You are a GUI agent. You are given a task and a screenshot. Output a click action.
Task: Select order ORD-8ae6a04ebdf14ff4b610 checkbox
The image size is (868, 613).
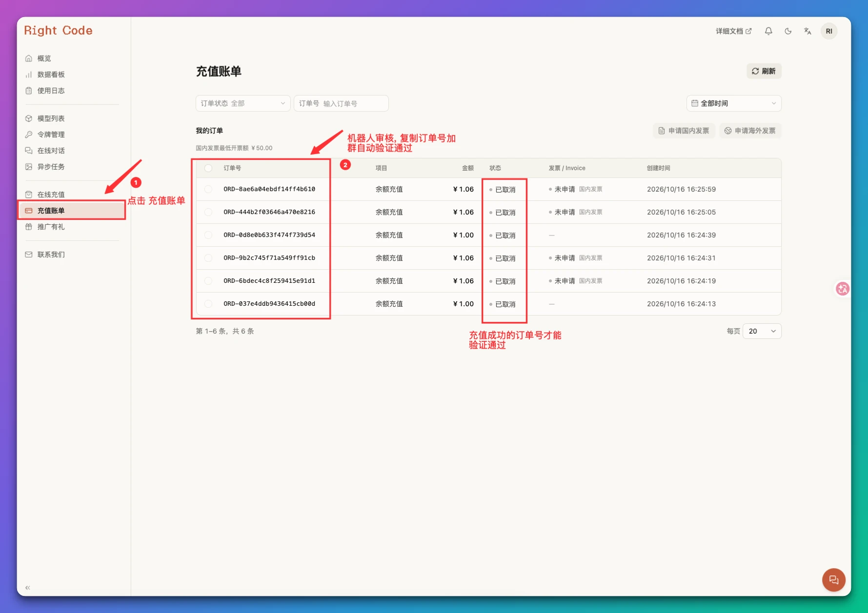click(208, 189)
